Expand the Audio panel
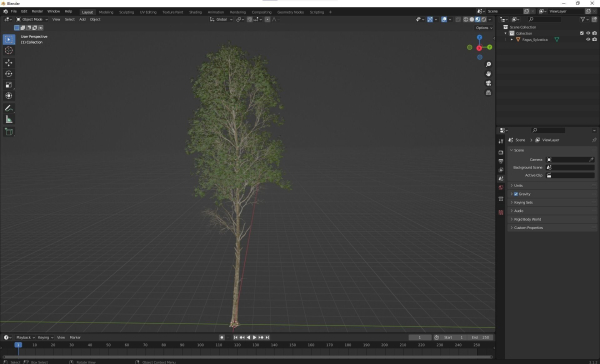 553,211
